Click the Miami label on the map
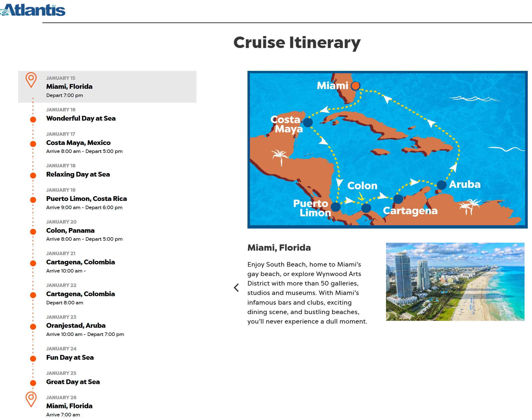 (x=333, y=86)
